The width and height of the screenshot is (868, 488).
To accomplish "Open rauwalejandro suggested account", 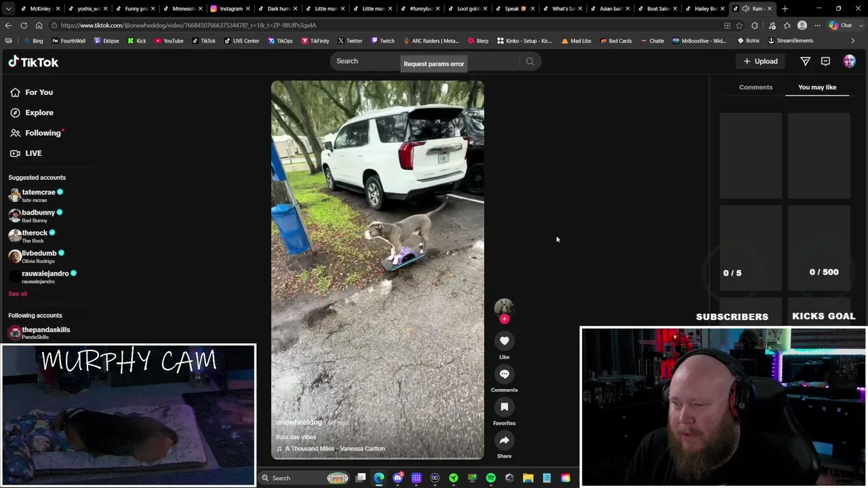I will (43, 277).
